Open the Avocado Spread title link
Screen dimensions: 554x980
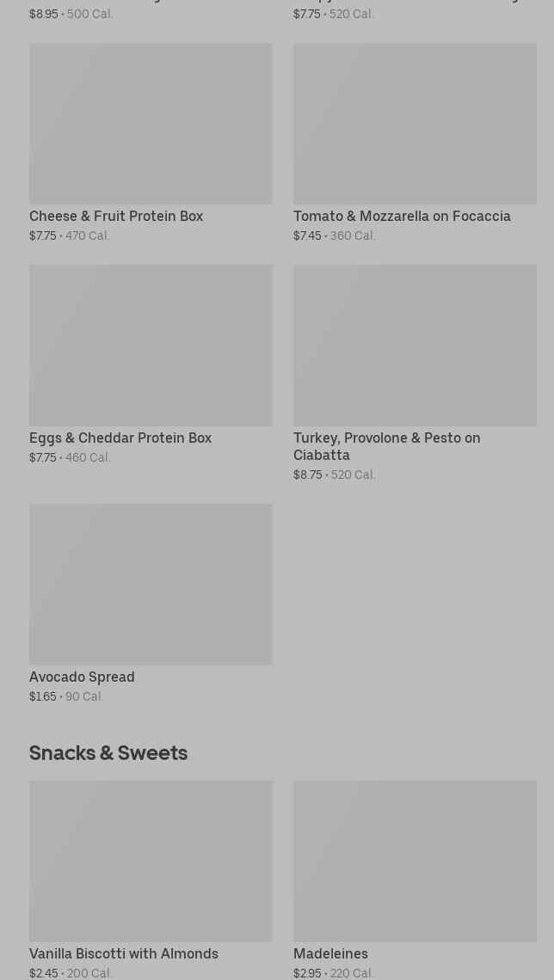coord(82,677)
